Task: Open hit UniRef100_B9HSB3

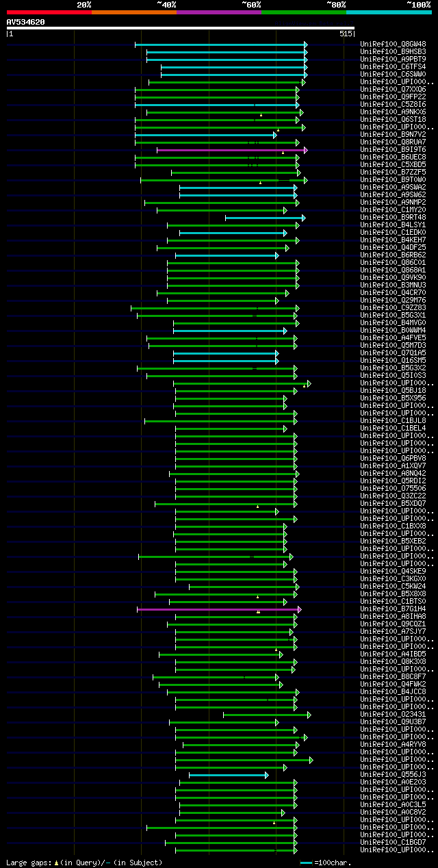Action: [394, 51]
